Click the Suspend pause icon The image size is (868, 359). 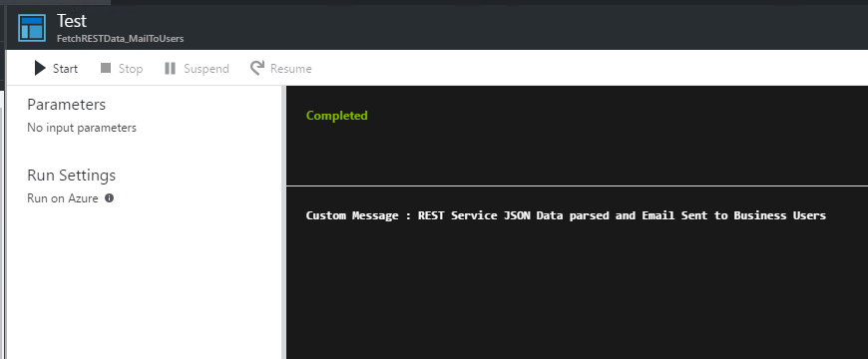pos(170,68)
